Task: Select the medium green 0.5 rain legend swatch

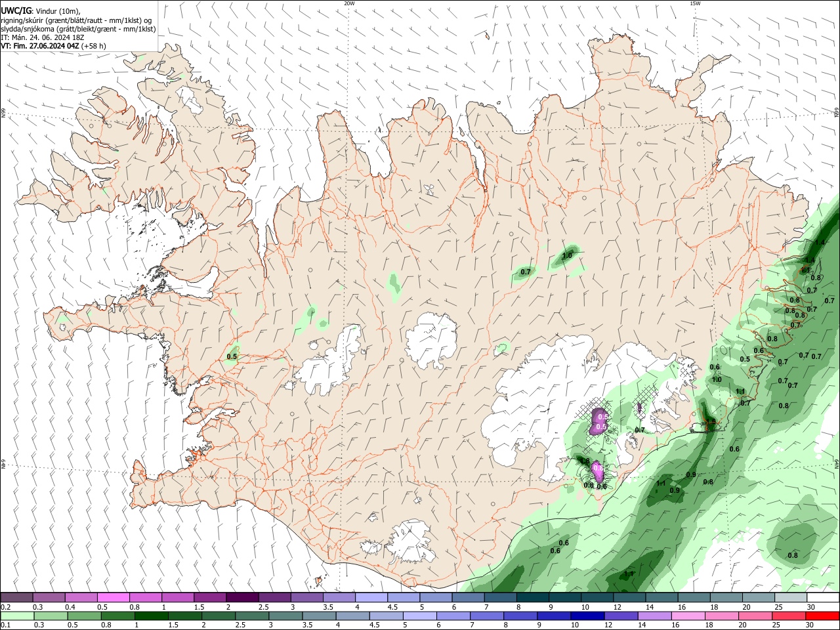Action: [85, 616]
